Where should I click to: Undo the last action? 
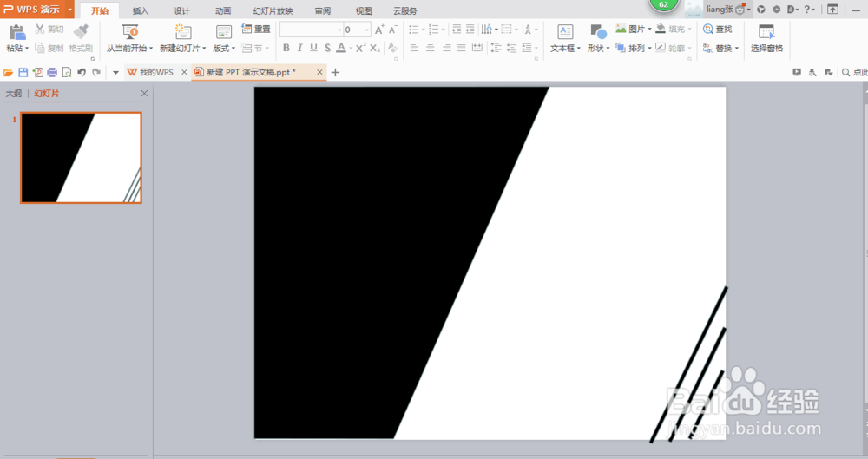click(82, 73)
